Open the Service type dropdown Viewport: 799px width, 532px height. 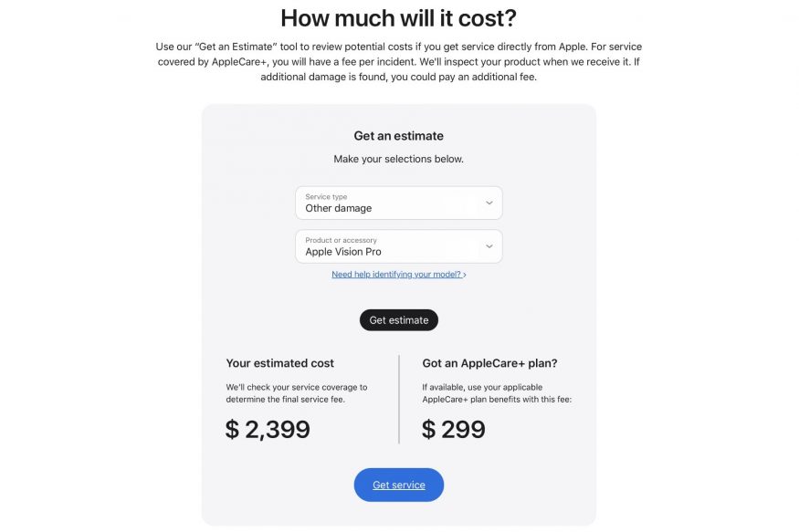398,203
